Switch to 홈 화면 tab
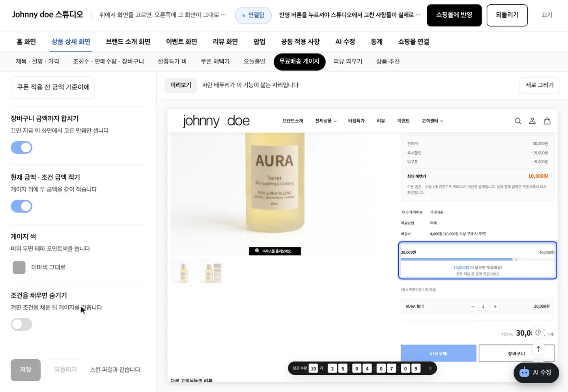 (26, 41)
